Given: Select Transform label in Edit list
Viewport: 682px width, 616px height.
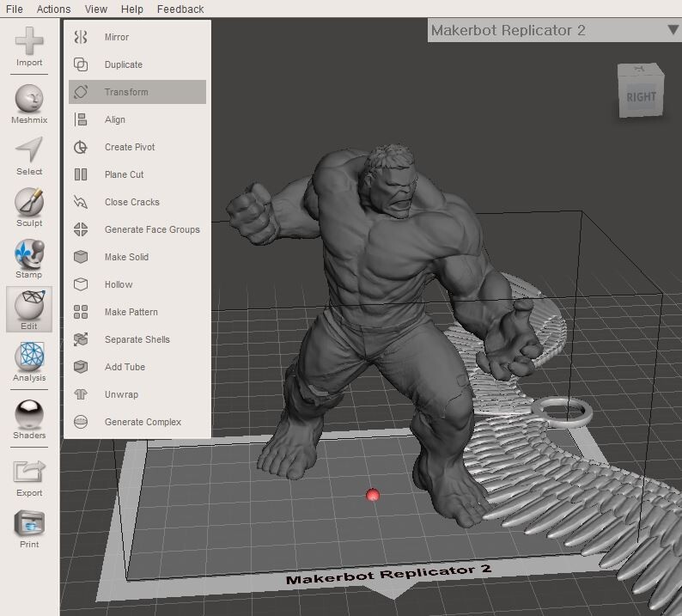Looking at the screenshot, I should coord(126,92).
